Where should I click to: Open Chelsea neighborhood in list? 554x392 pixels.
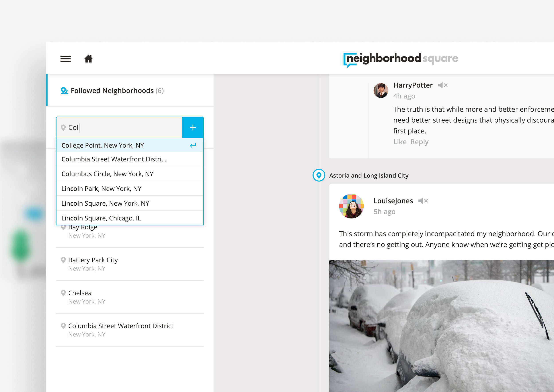pyautogui.click(x=130, y=297)
